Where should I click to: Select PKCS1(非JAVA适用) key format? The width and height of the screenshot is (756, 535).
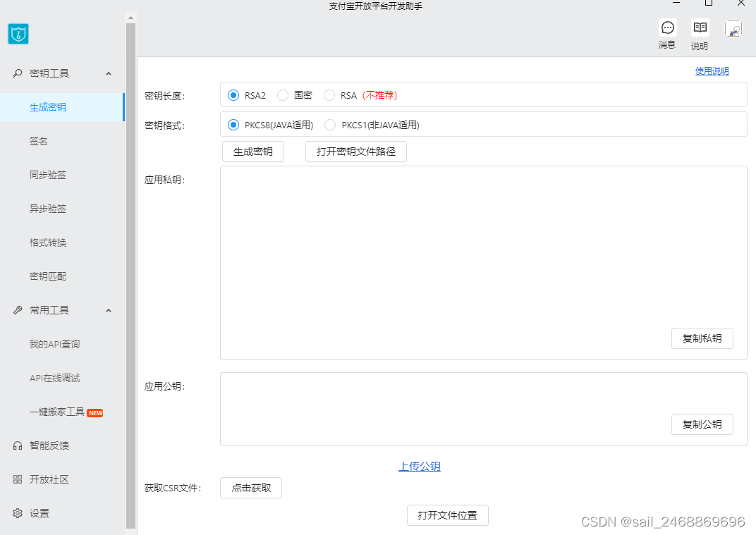point(330,125)
